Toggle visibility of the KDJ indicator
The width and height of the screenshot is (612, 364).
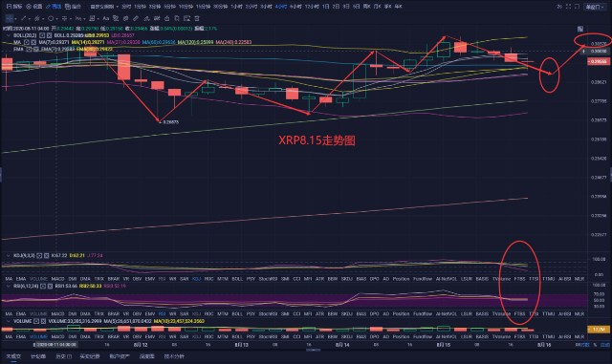coord(39,255)
